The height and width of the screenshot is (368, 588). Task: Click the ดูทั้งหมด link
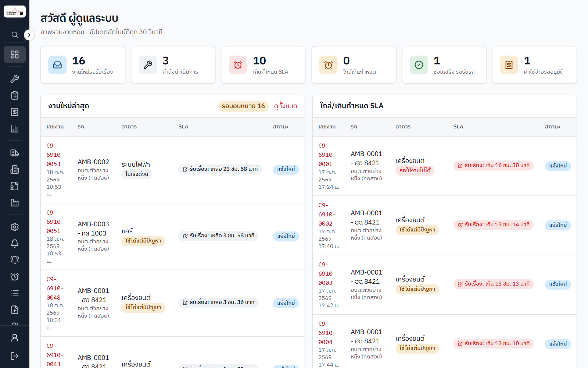click(286, 106)
